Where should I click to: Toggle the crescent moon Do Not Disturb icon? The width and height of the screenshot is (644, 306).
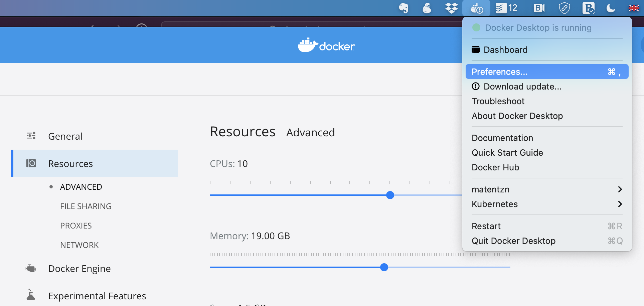611,8
